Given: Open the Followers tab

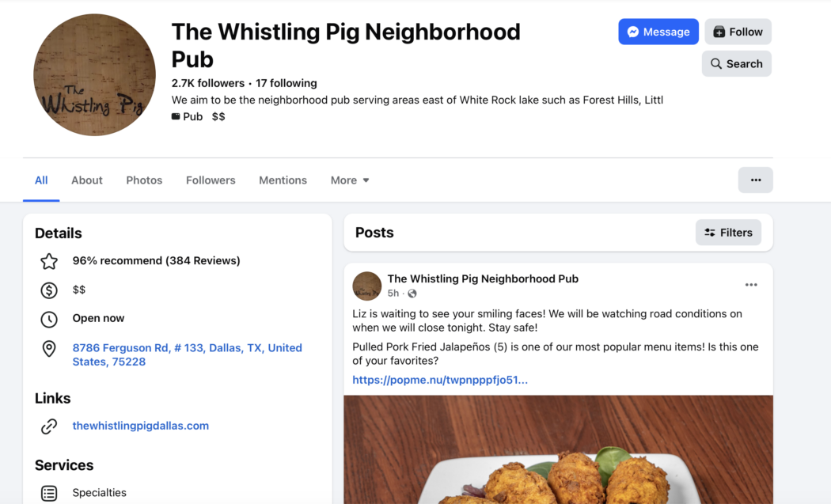Looking at the screenshot, I should click(211, 180).
